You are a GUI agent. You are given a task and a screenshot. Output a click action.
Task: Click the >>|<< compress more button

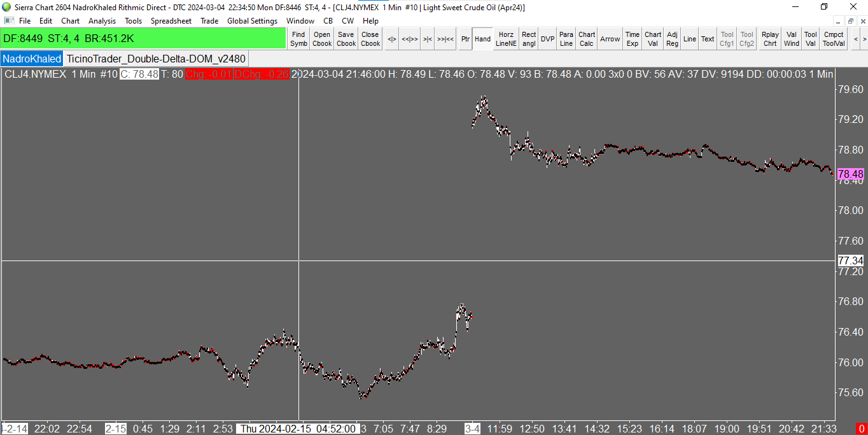[446, 39]
